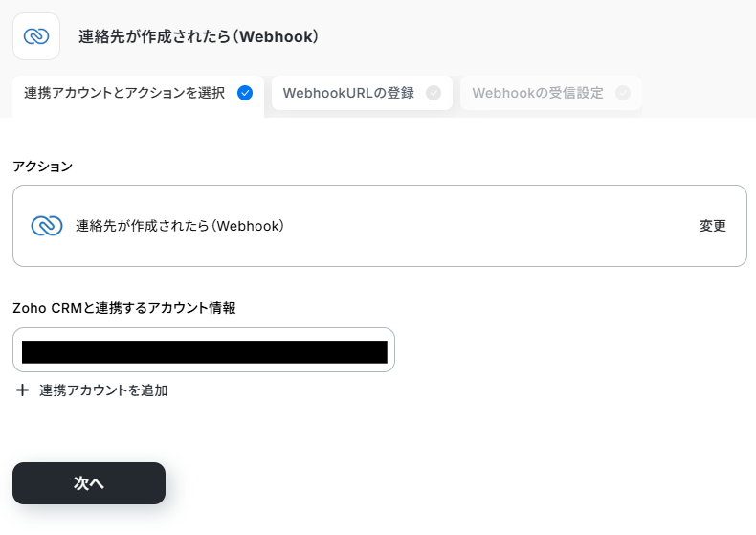
Task: Click the plus icon for adding linked account
Action: pos(22,390)
